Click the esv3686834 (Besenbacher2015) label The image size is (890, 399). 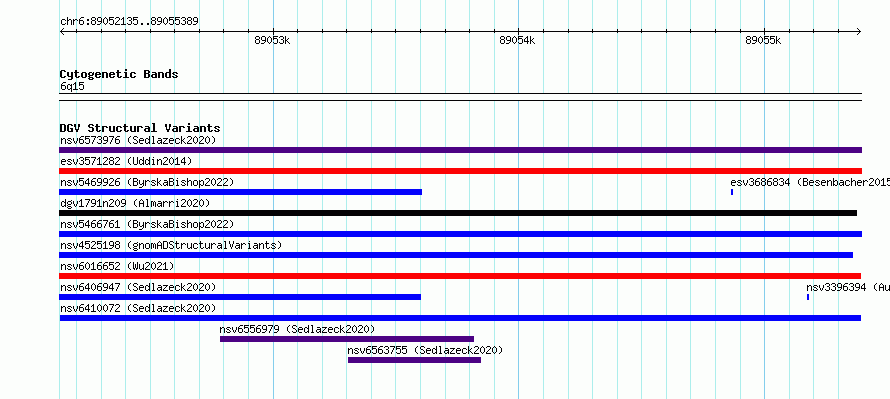point(810,182)
